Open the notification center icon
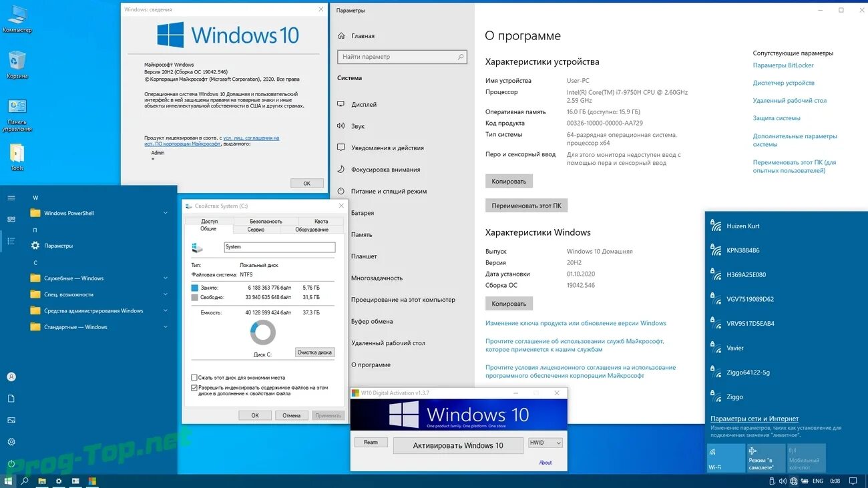The height and width of the screenshot is (488, 868). (852, 481)
